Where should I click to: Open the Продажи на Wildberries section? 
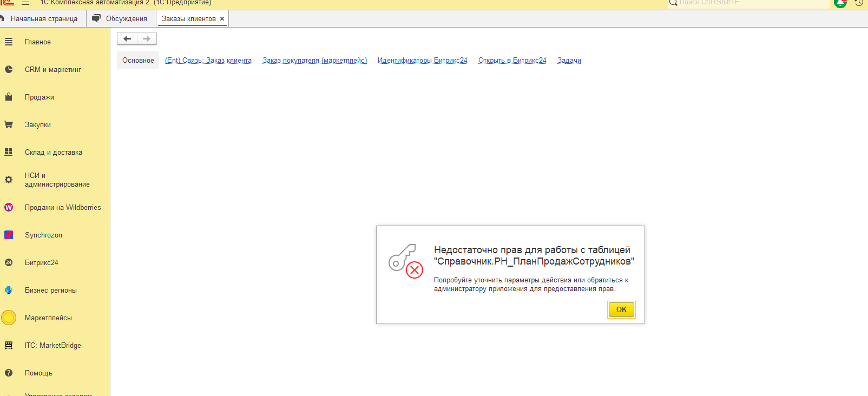click(63, 207)
